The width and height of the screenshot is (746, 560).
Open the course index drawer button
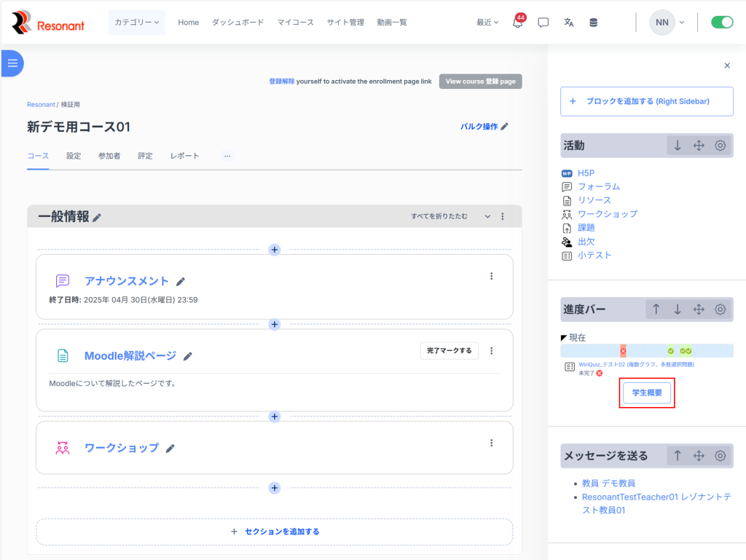coord(12,63)
